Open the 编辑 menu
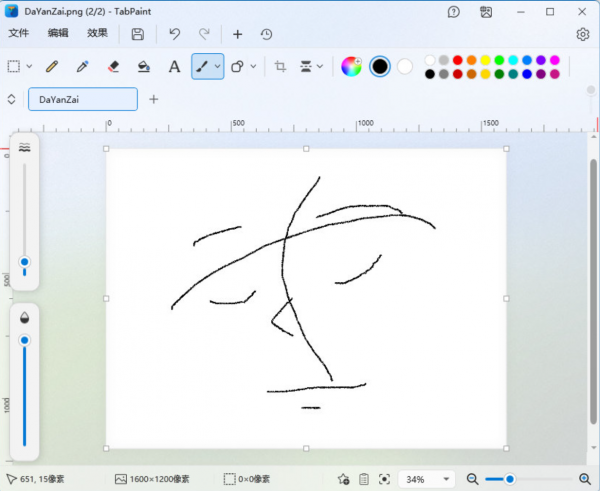The width and height of the screenshot is (600, 491). pos(58,33)
